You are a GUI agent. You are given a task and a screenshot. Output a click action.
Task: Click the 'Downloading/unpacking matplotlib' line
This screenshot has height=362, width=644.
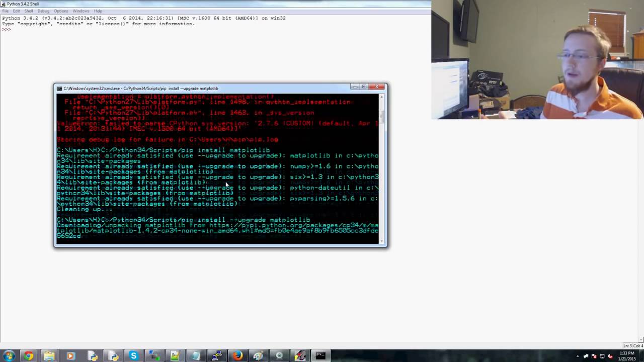point(217,230)
